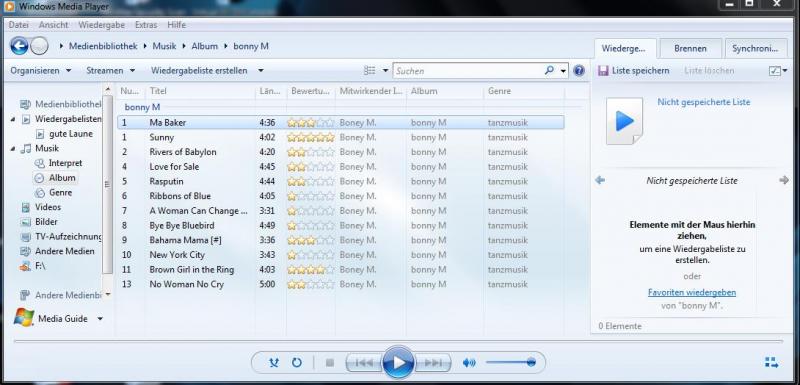Click the Favoriten wiedergeben link

692,292
